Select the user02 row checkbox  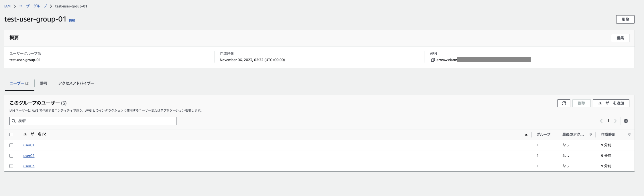[x=11, y=156]
